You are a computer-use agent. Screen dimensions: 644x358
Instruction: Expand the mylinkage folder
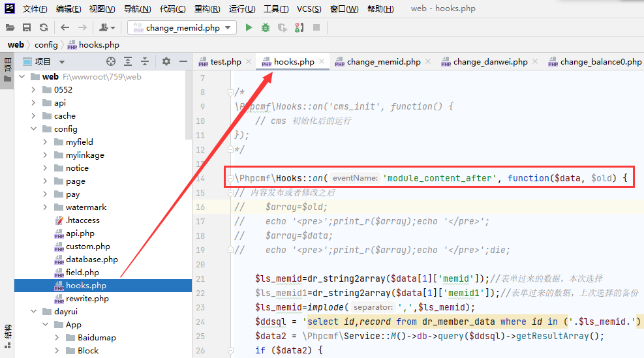[45, 155]
